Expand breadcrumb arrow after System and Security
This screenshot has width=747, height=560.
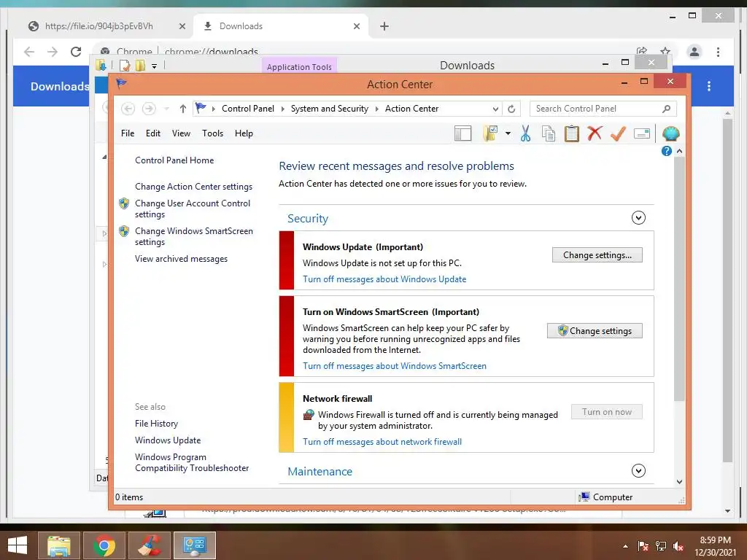tap(377, 109)
